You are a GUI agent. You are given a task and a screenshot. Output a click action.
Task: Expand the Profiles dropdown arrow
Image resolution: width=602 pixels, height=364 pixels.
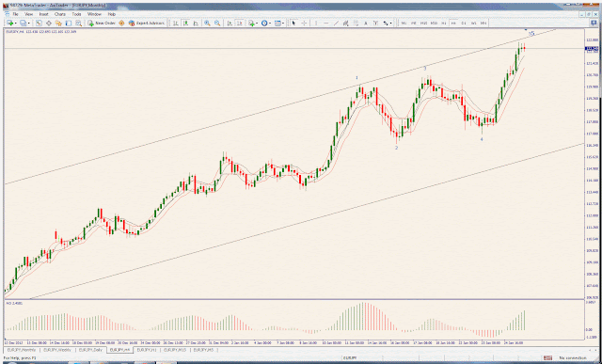pos(29,23)
